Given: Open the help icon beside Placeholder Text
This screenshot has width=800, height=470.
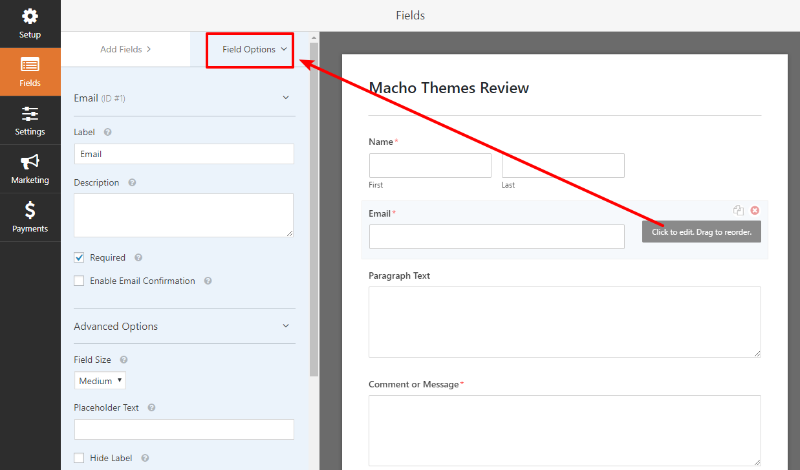Looking at the screenshot, I should [x=152, y=408].
